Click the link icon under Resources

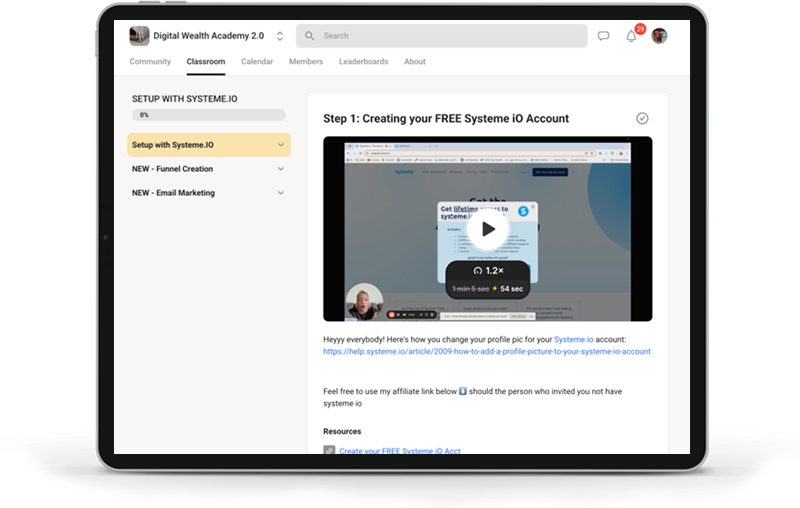329,451
